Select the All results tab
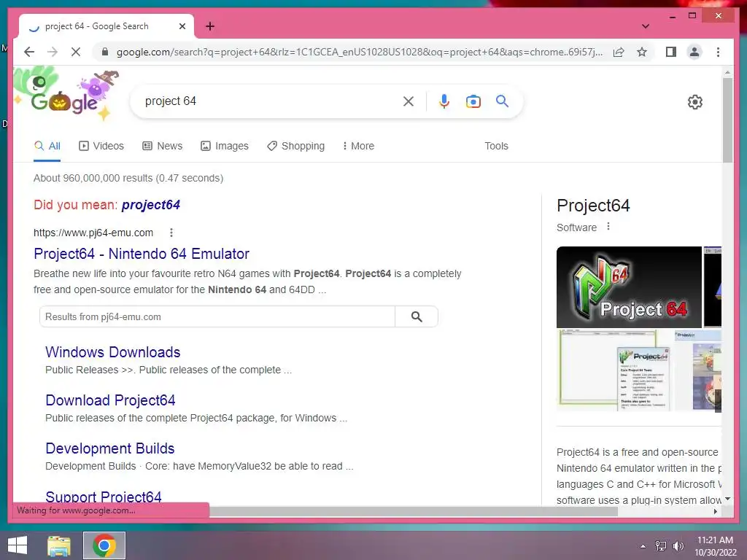 point(47,146)
